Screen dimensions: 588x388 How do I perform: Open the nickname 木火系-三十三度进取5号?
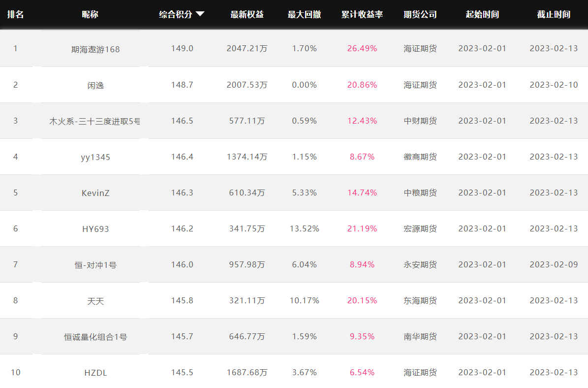(94, 121)
